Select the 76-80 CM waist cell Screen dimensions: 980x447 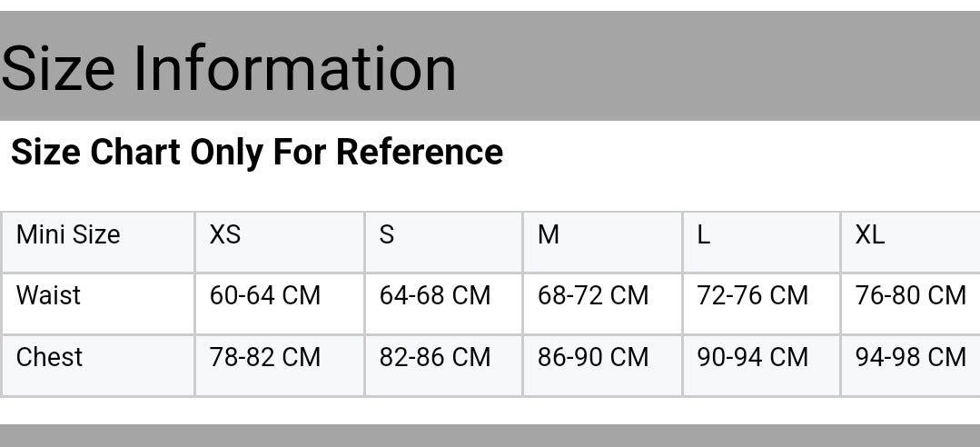[910, 296]
